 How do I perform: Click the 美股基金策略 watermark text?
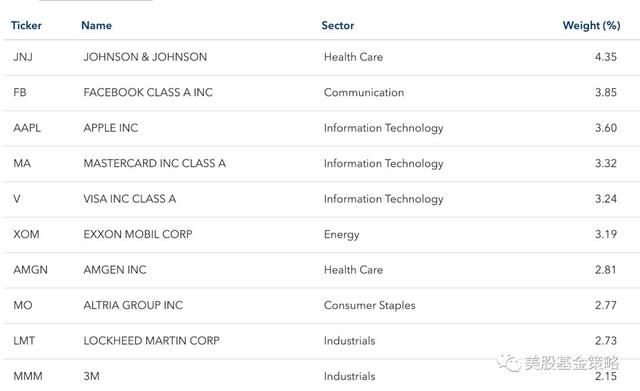point(572,362)
